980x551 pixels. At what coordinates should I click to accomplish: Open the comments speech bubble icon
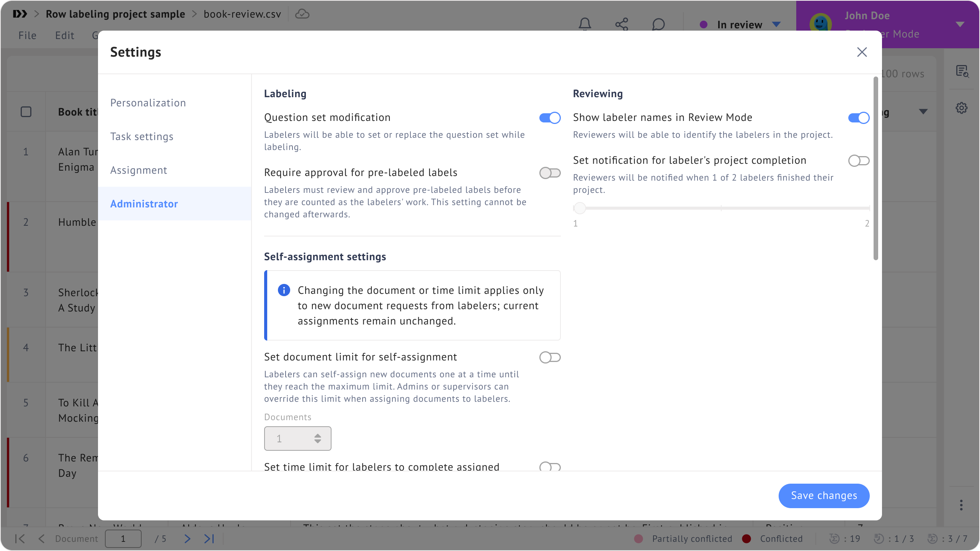(658, 24)
